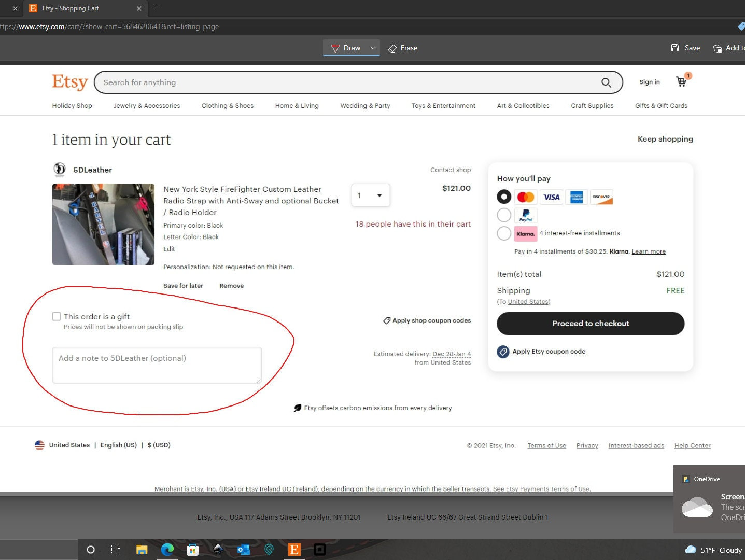Open Home & Living category

(297, 106)
